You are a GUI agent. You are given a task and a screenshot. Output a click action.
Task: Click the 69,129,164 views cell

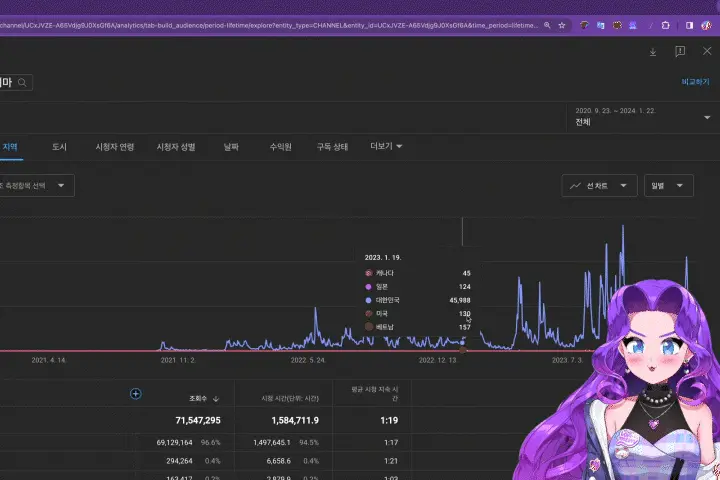coord(174,443)
